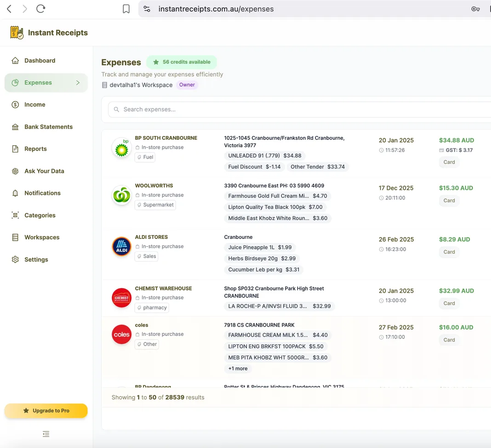Go back with the browser back arrow
The width and height of the screenshot is (491, 448).
(9, 9)
